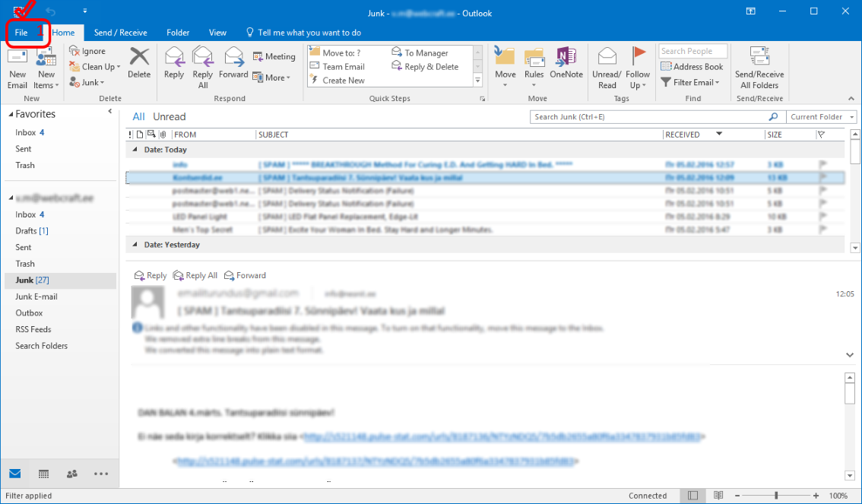
Task: Switch to Mail view icon
Action: click(15, 474)
